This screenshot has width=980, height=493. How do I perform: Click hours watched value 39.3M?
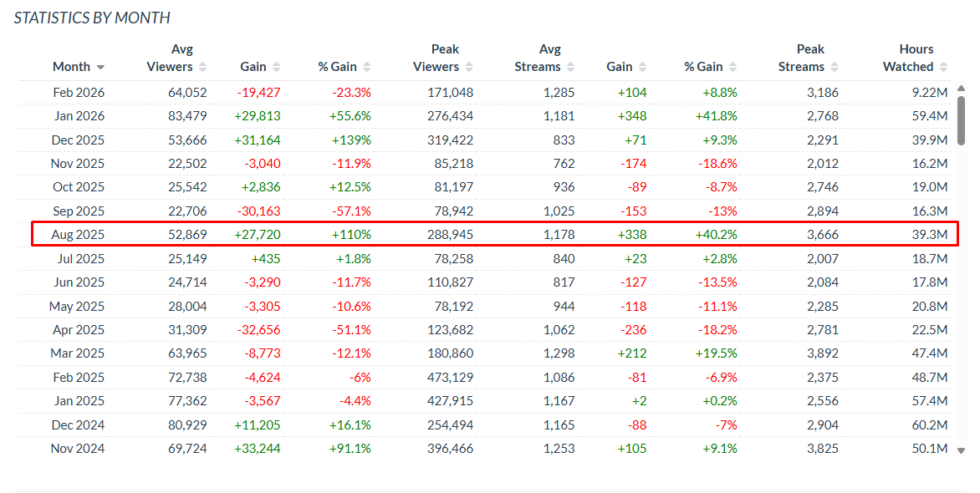[x=930, y=235]
